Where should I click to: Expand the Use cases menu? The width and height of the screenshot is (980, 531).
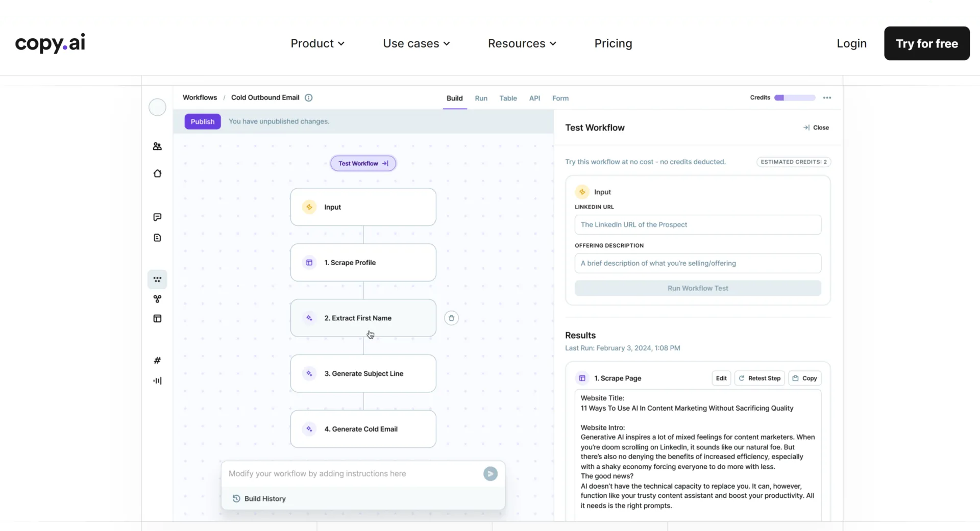[416, 43]
